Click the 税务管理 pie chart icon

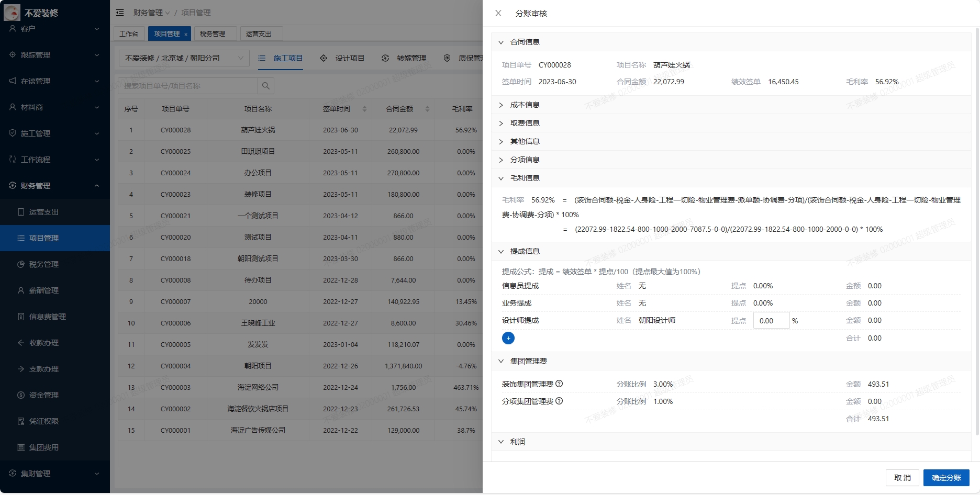(x=21, y=264)
